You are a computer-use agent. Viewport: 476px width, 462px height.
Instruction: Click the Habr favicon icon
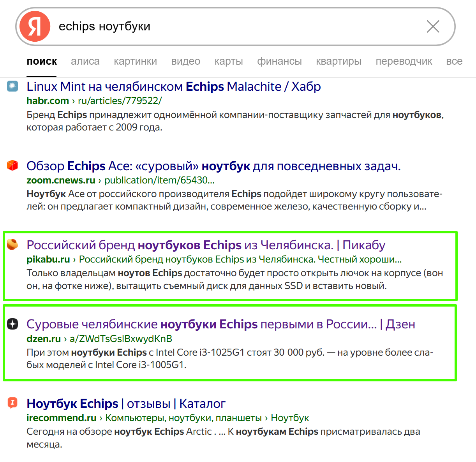(x=12, y=86)
